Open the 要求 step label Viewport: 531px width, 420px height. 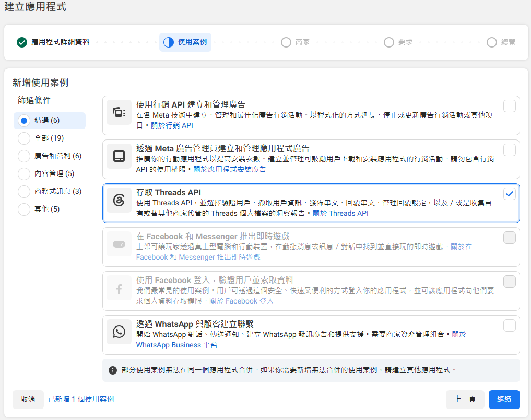point(405,42)
